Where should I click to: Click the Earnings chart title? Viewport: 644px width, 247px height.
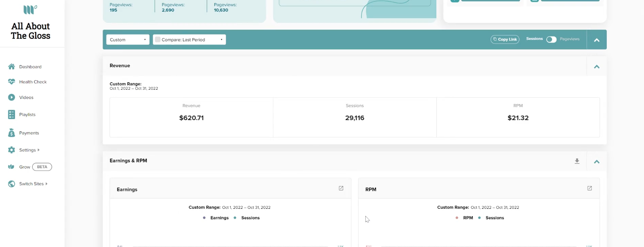coord(127,189)
